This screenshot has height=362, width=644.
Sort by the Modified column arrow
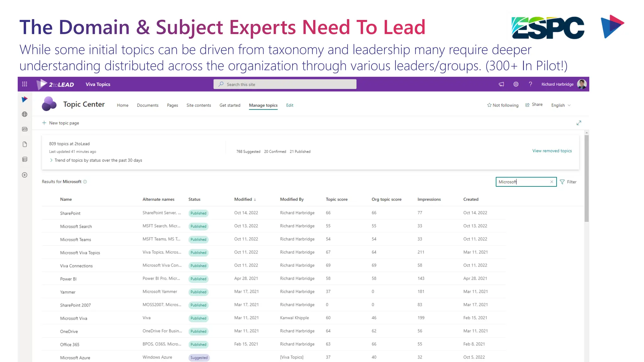[x=255, y=200]
